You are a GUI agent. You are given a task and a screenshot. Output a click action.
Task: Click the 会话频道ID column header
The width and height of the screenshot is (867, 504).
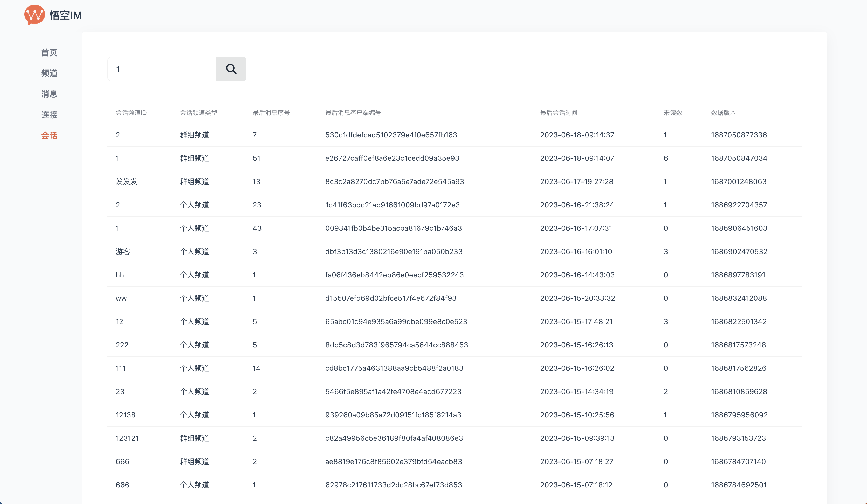(131, 113)
